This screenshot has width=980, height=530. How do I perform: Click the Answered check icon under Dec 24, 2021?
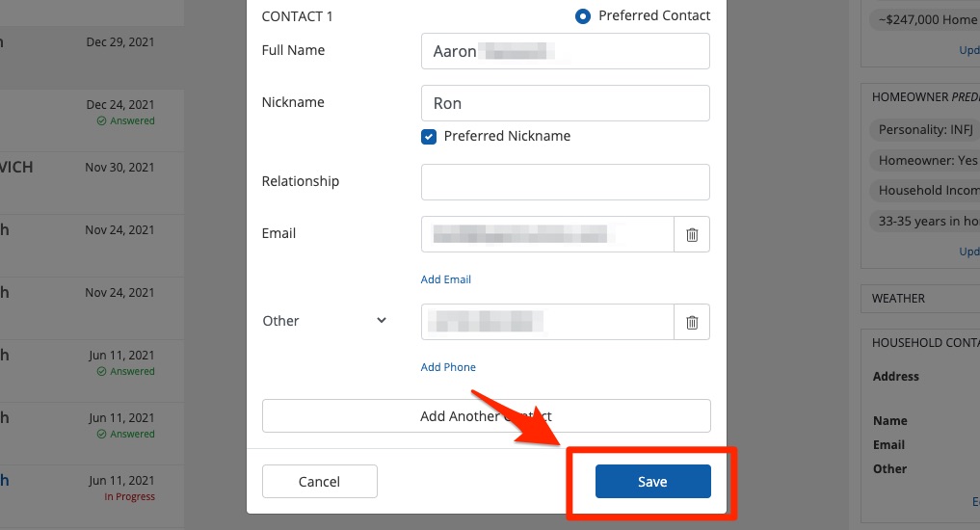pos(101,121)
